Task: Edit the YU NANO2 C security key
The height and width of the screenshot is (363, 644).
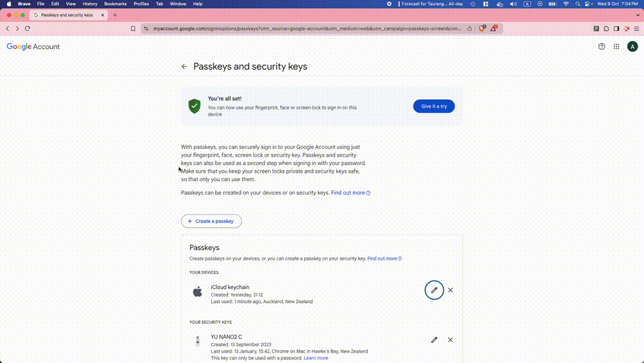Action: click(x=434, y=340)
